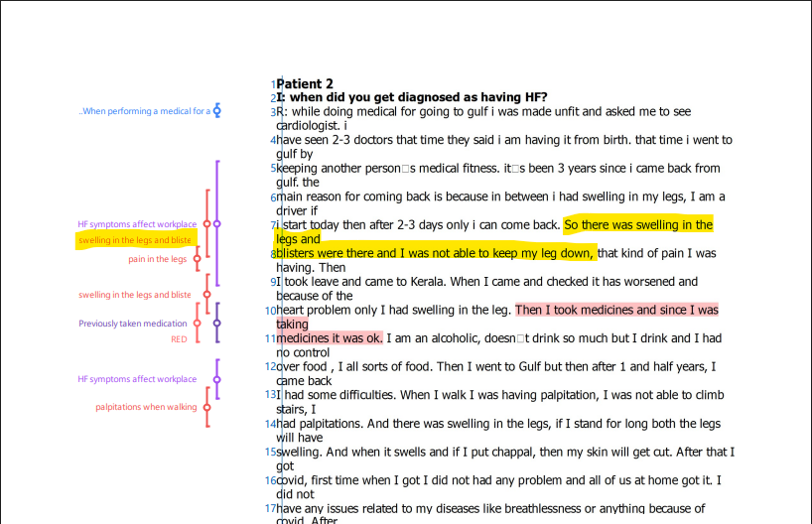This screenshot has width=812, height=524.
Task: Click pink highlighted text 'Then I took medicines'
Action: (576, 311)
